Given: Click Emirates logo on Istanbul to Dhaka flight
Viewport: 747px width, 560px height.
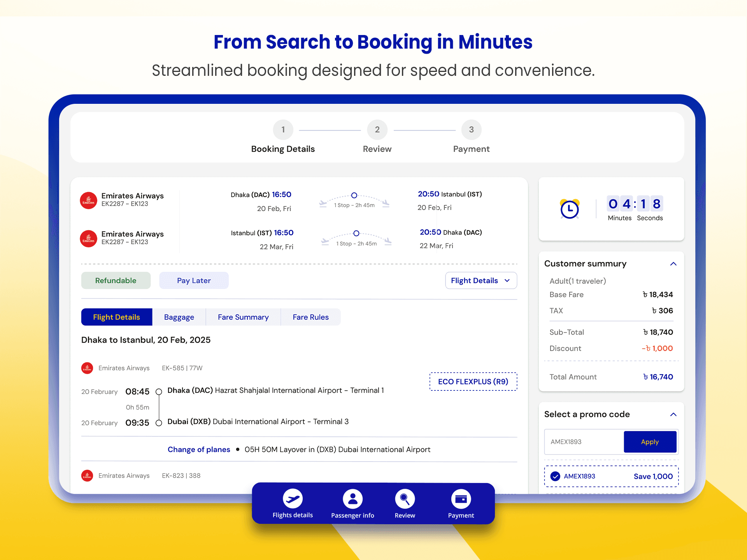Looking at the screenshot, I should [88, 238].
